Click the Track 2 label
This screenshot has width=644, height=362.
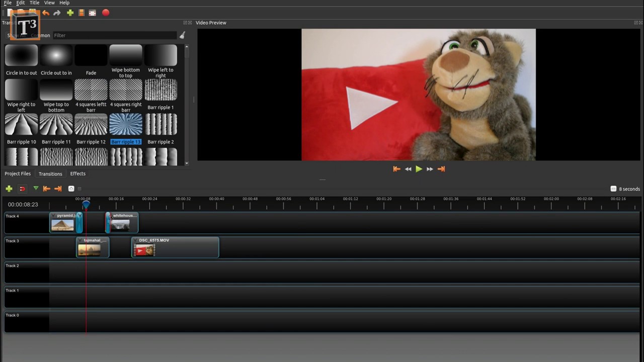tap(13, 265)
